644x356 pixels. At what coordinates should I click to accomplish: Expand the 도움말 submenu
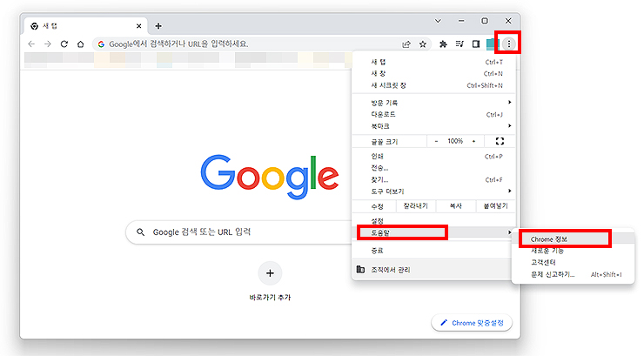(x=433, y=232)
